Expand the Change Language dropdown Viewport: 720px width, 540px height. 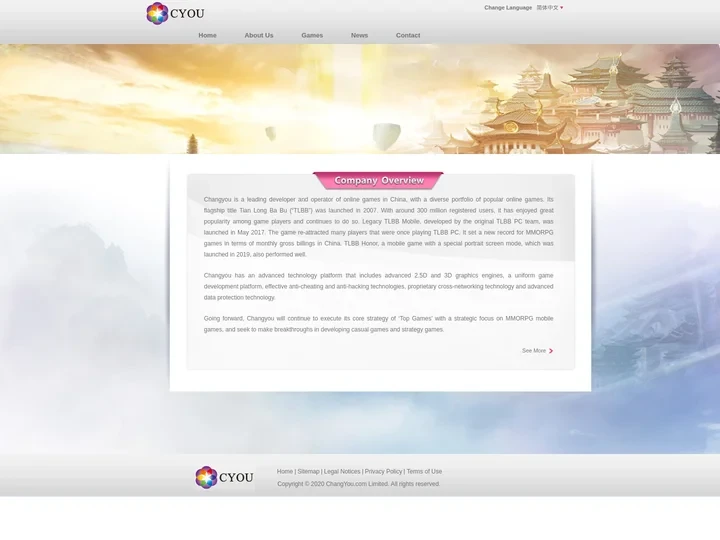[x=550, y=8]
